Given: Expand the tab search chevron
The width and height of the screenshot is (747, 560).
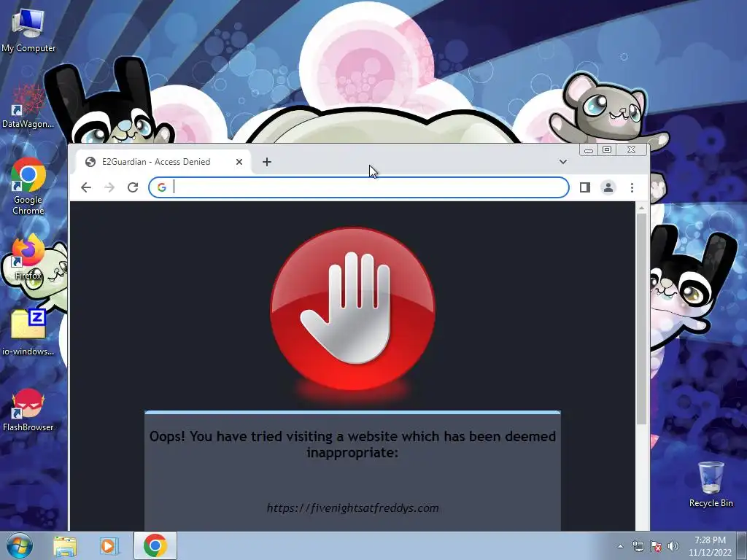Looking at the screenshot, I should point(562,162).
